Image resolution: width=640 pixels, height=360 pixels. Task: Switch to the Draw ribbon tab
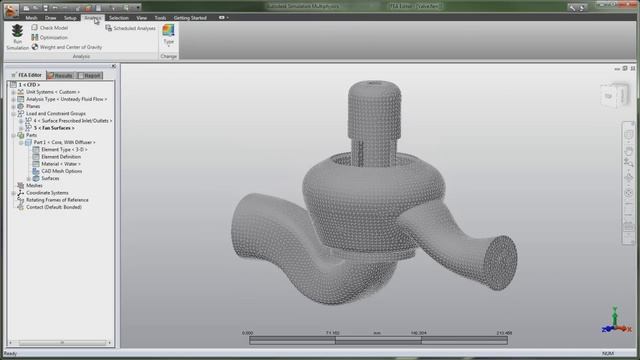coord(51,18)
